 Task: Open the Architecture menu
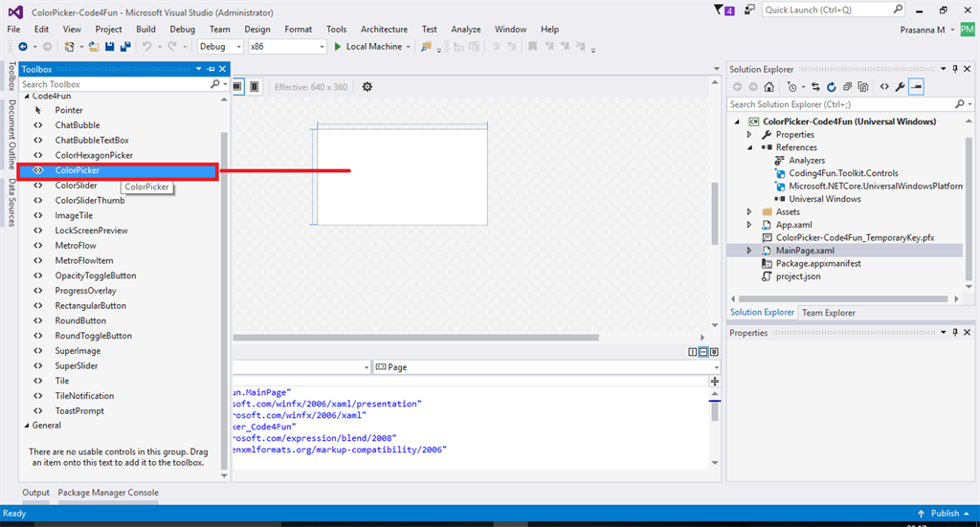pyautogui.click(x=384, y=30)
